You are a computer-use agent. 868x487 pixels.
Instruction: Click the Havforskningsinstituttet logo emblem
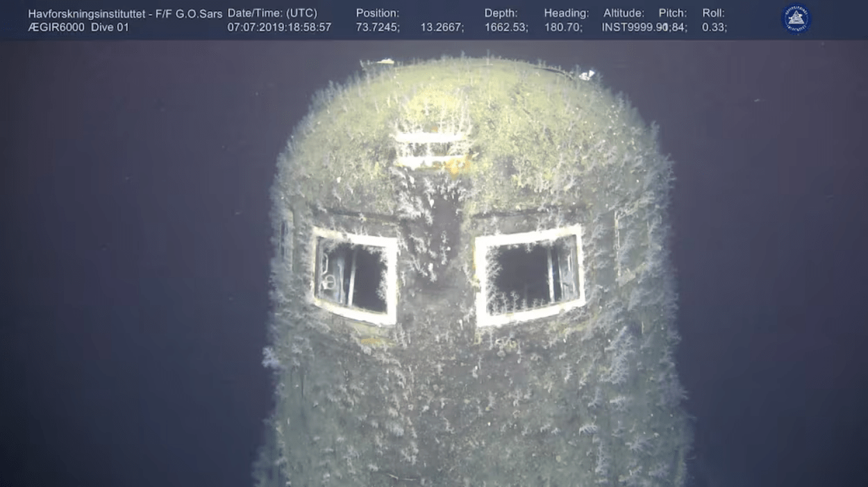tap(796, 19)
